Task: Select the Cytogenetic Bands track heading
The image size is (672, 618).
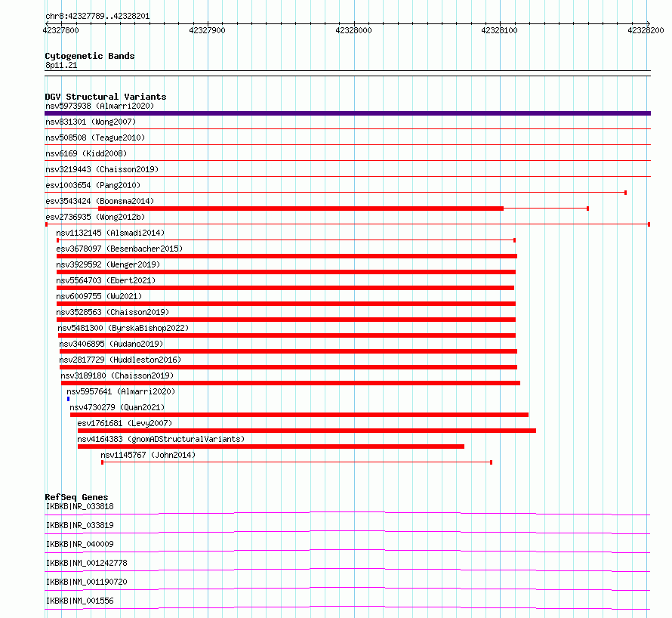Action: tap(90, 56)
